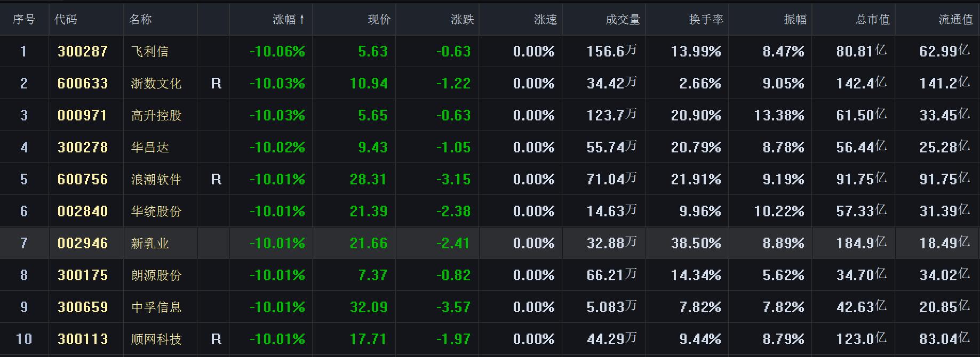
Task: Click the 38.50% turnover of 新乳业
Action: point(696,244)
